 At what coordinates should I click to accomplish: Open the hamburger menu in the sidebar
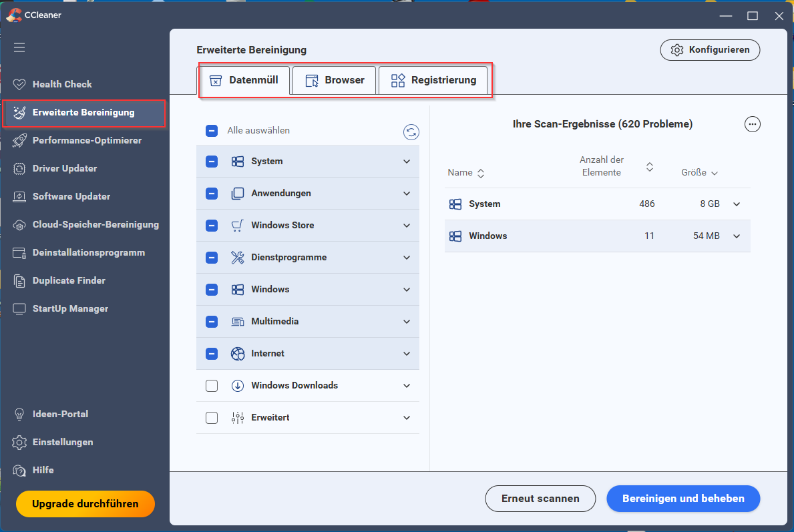coord(19,47)
